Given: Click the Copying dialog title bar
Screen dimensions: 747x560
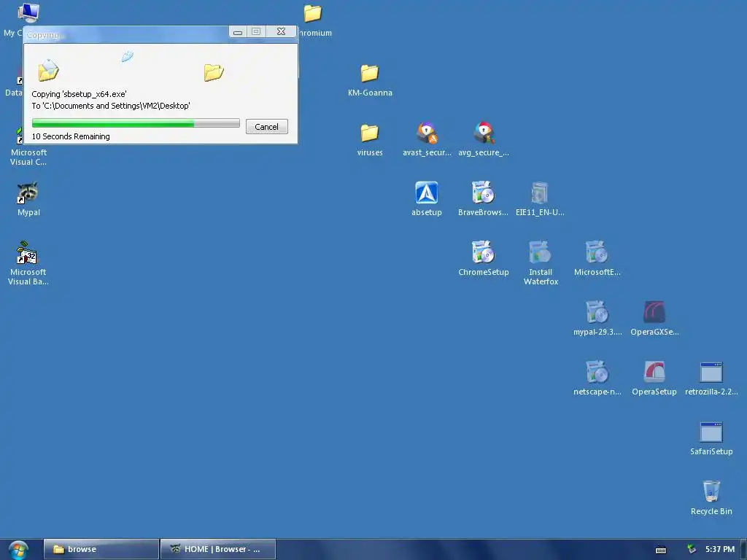Looking at the screenshot, I should point(126,34).
